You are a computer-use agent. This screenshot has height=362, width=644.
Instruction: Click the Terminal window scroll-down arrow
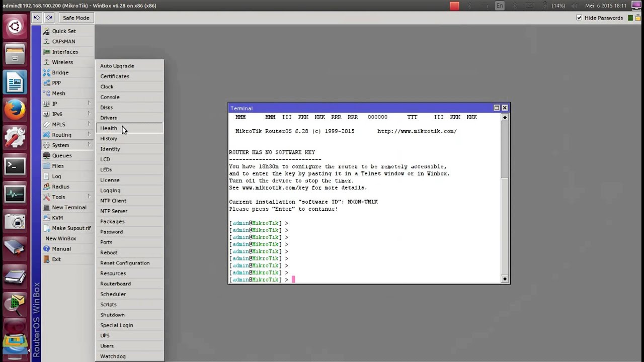click(x=505, y=279)
